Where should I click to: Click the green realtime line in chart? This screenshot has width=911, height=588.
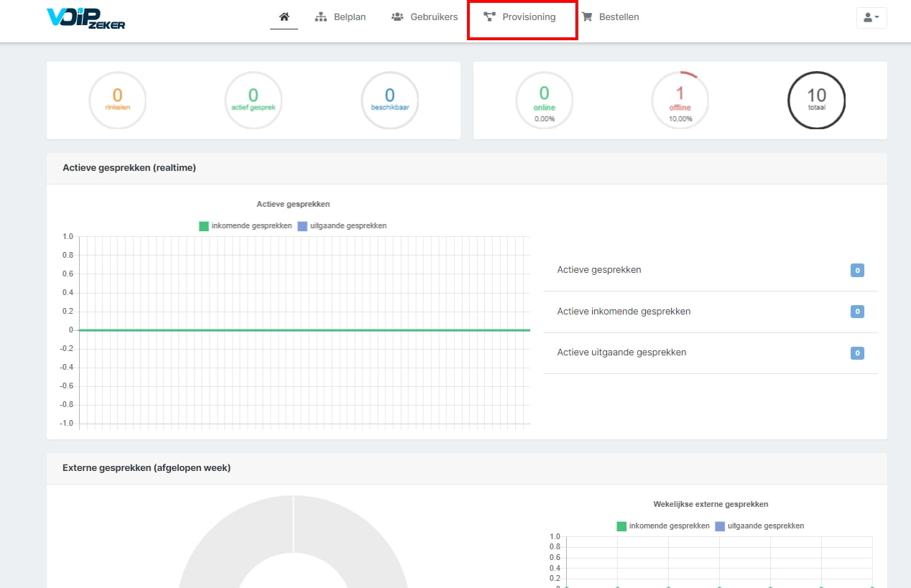[x=304, y=330]
